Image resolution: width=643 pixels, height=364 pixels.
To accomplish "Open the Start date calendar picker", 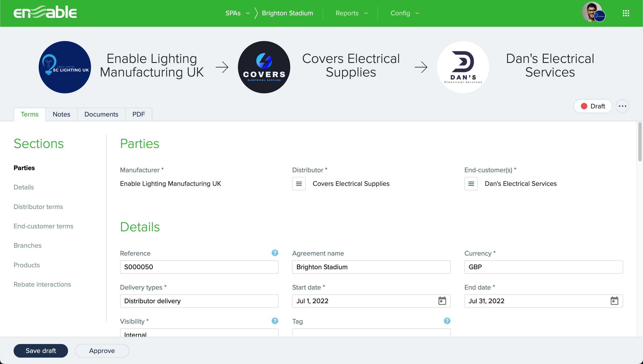I will (x=442, y=301).
